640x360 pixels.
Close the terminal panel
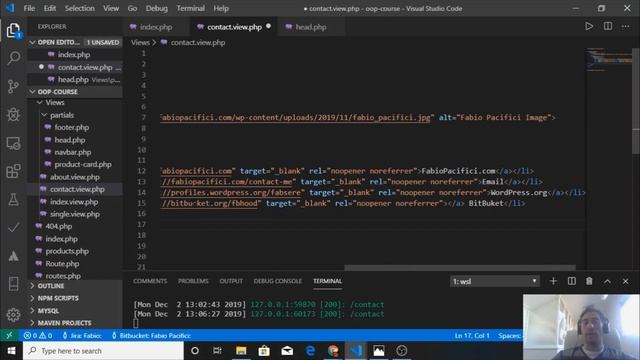625,281
